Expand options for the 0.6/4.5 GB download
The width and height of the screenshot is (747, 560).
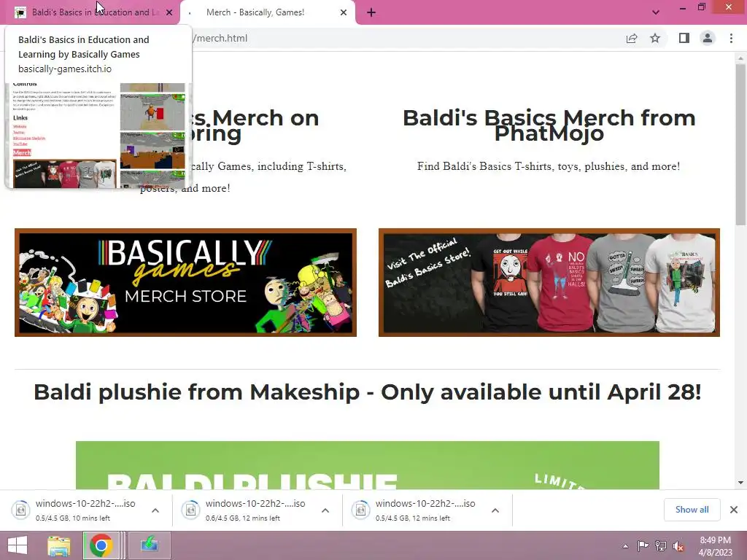point(325,510)
